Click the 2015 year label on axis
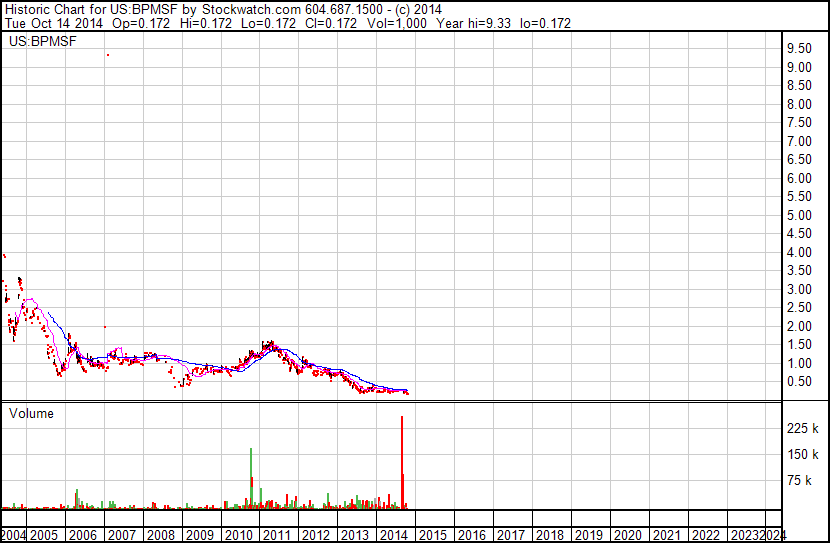The image size is (830, 543). (x=433, y=535)
